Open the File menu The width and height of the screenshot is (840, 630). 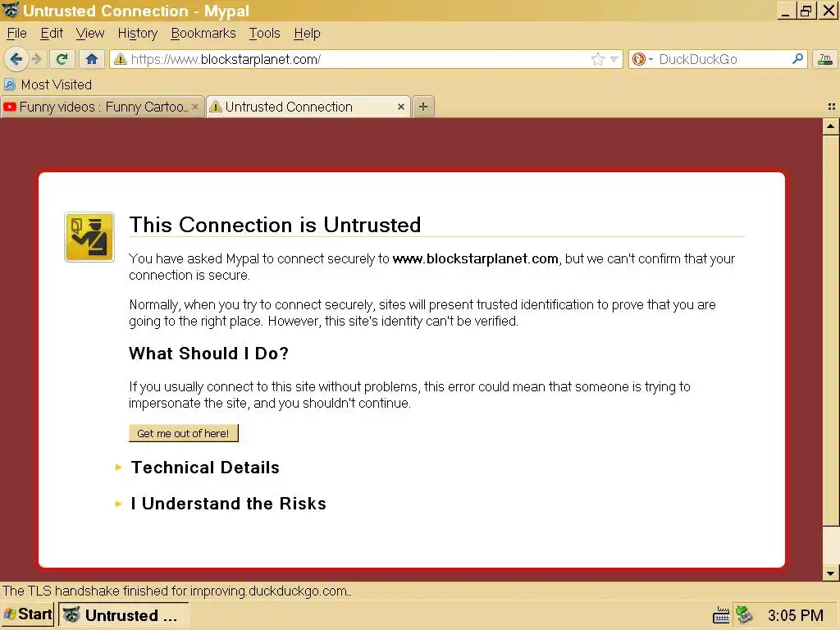(x=16, y=33)
